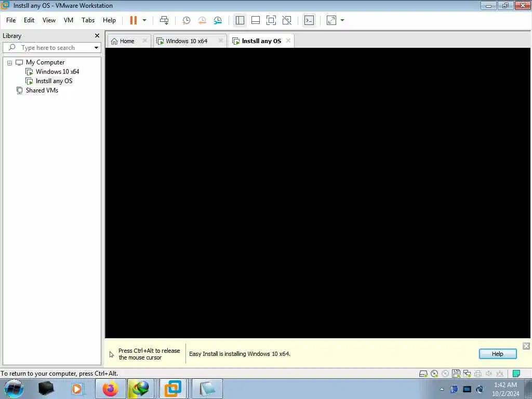
Task: Click the printer status icon
Action: click(x=478, y=374)
